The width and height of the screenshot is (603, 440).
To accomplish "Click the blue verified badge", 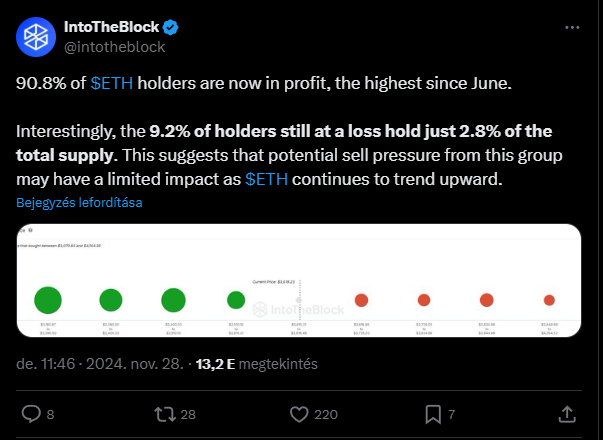I will tap(170, 27).
